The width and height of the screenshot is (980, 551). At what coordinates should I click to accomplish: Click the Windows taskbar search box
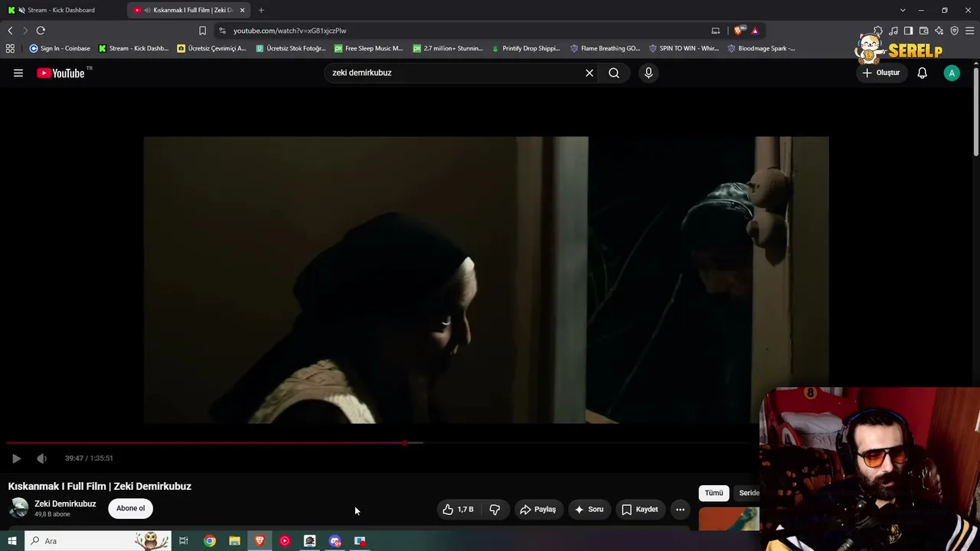click(100, 541)
